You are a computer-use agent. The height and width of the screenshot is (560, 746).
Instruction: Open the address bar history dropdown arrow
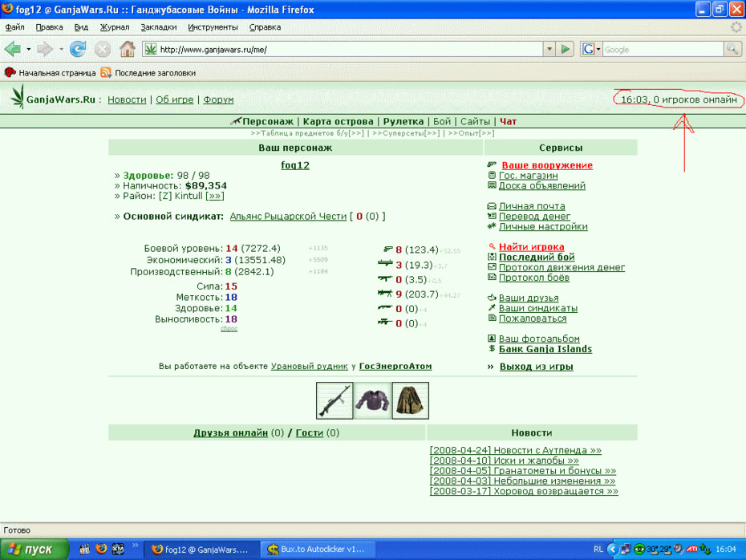point(549,49)
